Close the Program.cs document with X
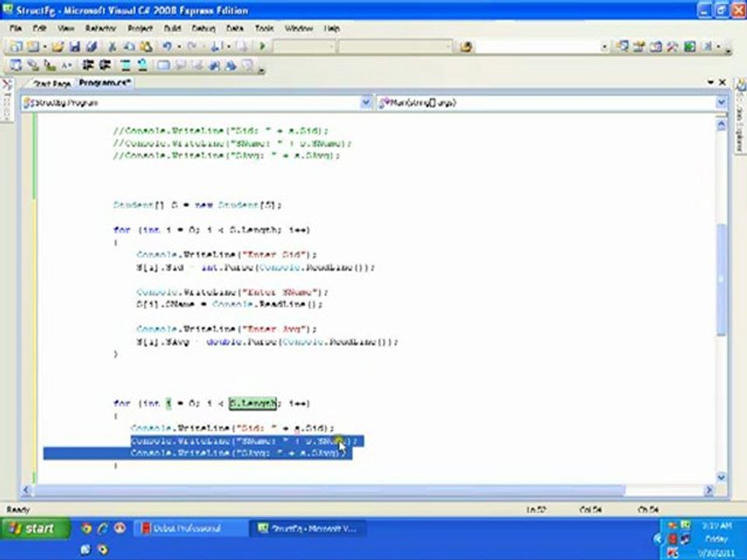747x560 pixels. pos(722,82)
